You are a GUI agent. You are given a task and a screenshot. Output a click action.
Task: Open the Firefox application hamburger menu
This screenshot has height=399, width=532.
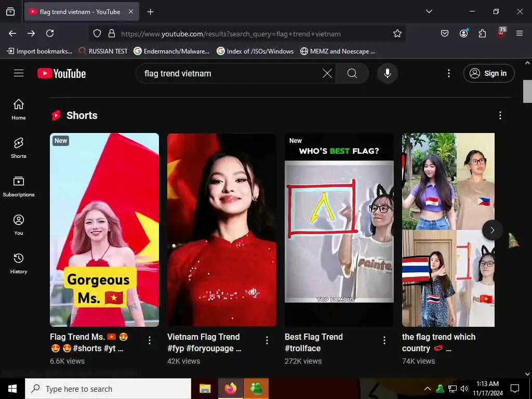[520, 33]
